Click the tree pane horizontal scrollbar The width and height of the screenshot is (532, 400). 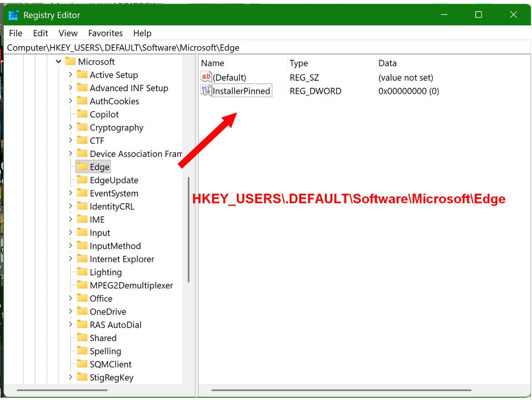coord(62,390)
